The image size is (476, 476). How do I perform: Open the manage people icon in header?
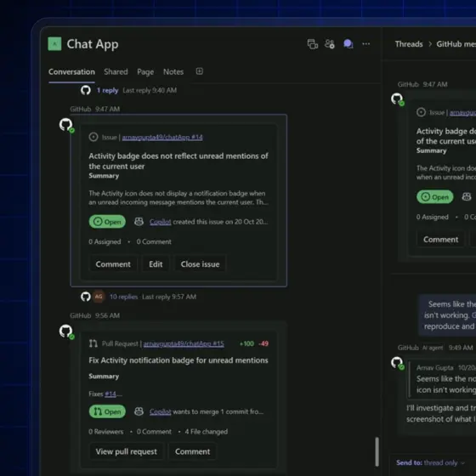330,44
